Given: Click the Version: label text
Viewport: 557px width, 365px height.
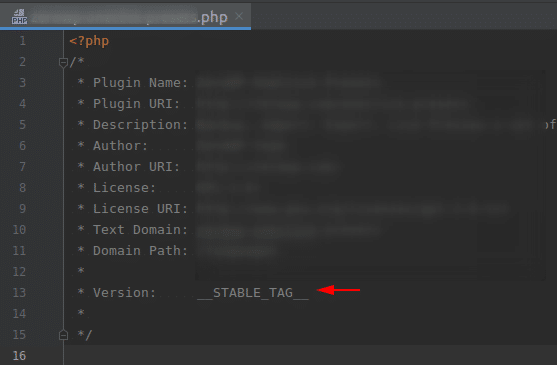Looking at the screenshot, I should coord(124,293).
